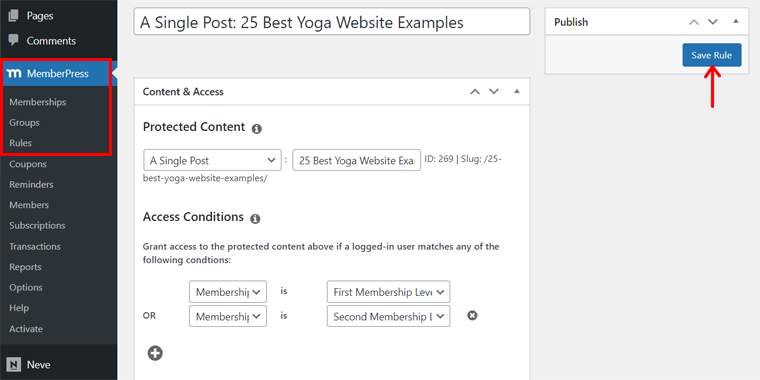This screenshot has width=760, height=380.
Task: Click the Comments bubble icon
Action: click(x=14, y=40)
